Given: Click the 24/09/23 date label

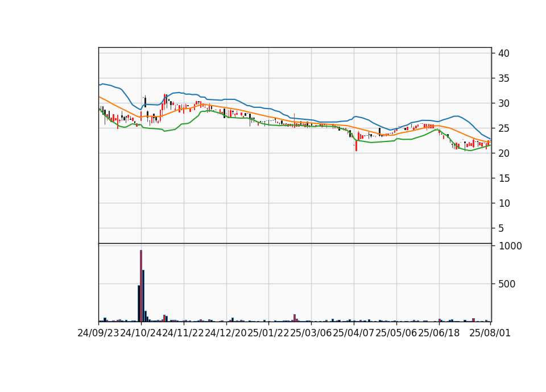Looking at the screenshot, I should (98, 333).
